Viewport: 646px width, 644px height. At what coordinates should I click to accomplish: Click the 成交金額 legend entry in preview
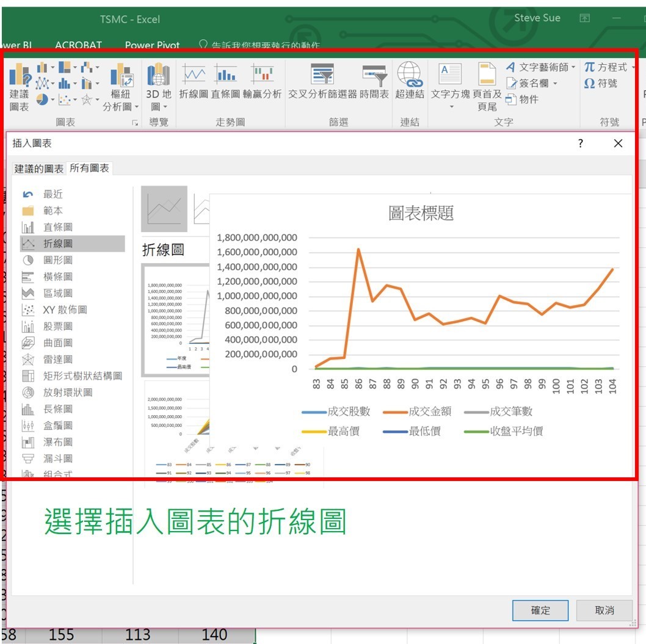pos(418,411)
